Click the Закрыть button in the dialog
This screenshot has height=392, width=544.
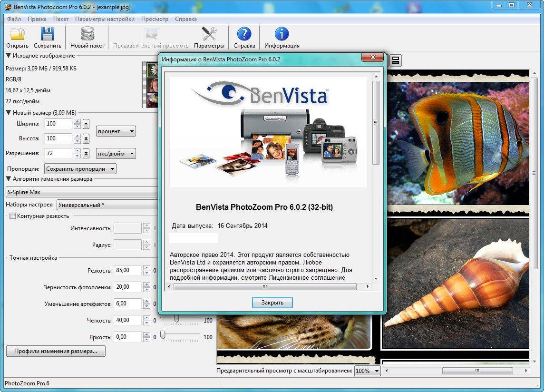tap(272, 303)
